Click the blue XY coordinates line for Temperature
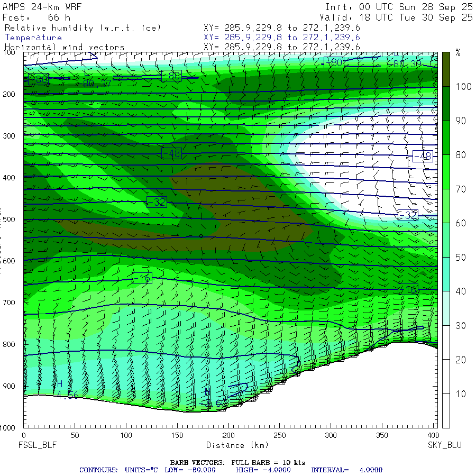This screenshot has width=476, height=476. point(282,38)
